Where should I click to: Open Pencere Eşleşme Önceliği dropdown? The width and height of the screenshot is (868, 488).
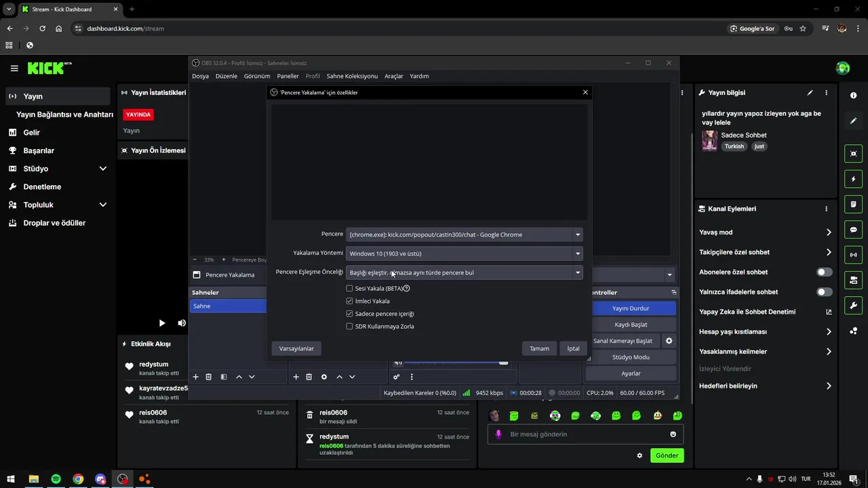pyautogui.click(x=465, y=272)
